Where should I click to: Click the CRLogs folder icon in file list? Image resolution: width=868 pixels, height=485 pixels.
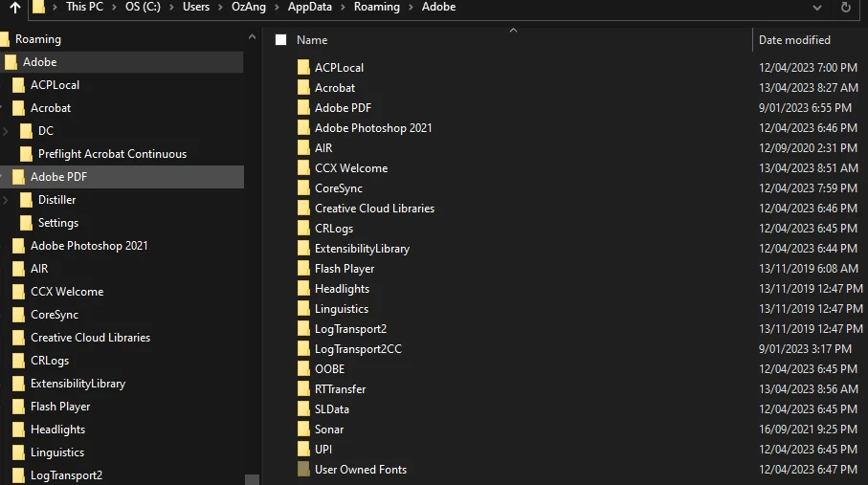click(303, 228)
